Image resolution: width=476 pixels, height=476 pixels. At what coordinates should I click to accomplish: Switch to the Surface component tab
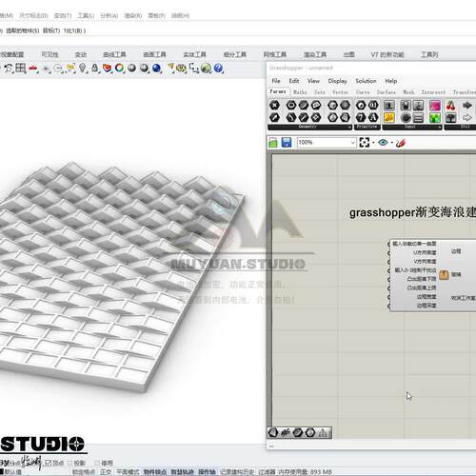click(x=387, y=92)
